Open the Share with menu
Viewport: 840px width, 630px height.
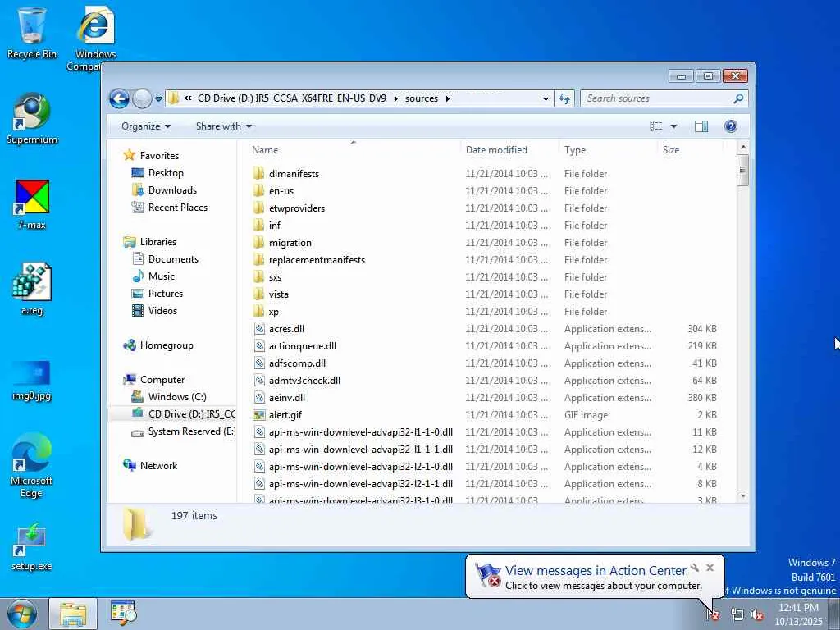(224, 126)
